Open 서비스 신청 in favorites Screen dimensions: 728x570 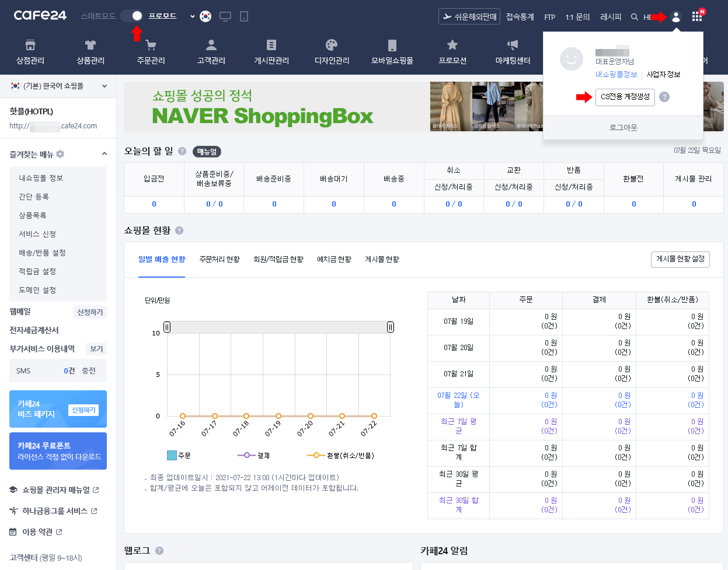tap(37, 234)
